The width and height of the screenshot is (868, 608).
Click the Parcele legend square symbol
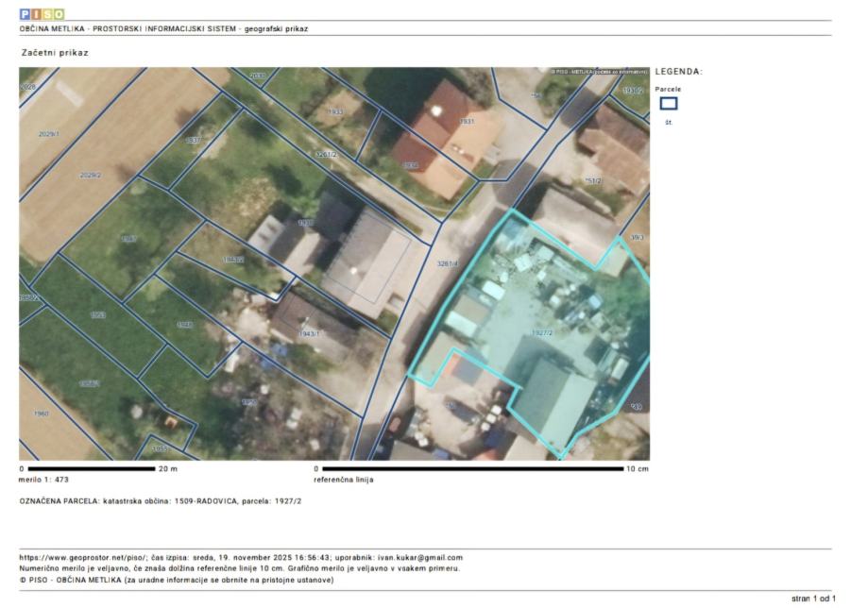click(668, 104)
